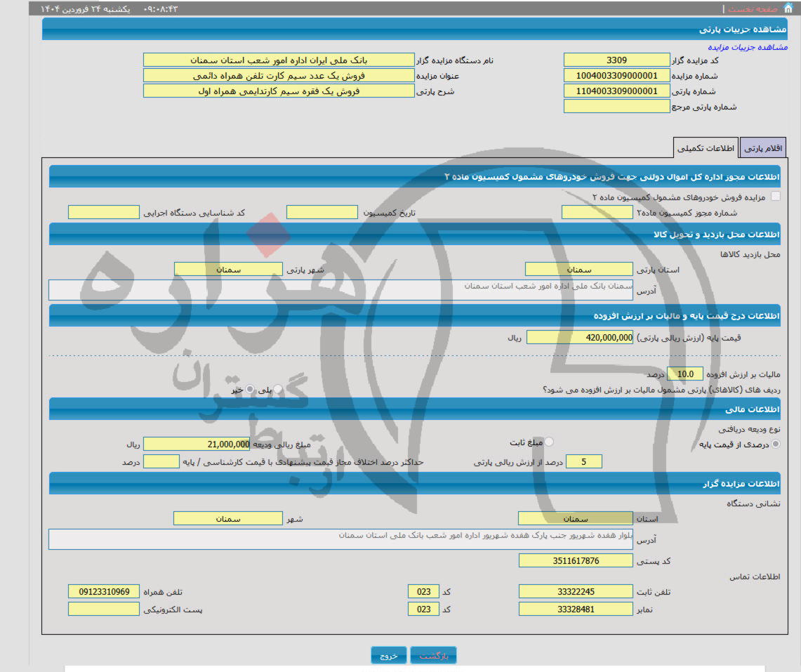Focus the تاریخ کمیسیون input field
The height and width of the screenshot is (672, 801).
pyautogui.click(x=322, y=212)
